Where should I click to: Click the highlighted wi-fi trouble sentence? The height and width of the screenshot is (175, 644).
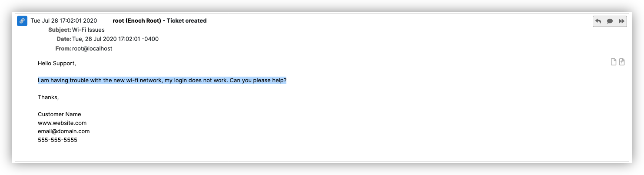(x=162, y=81)
